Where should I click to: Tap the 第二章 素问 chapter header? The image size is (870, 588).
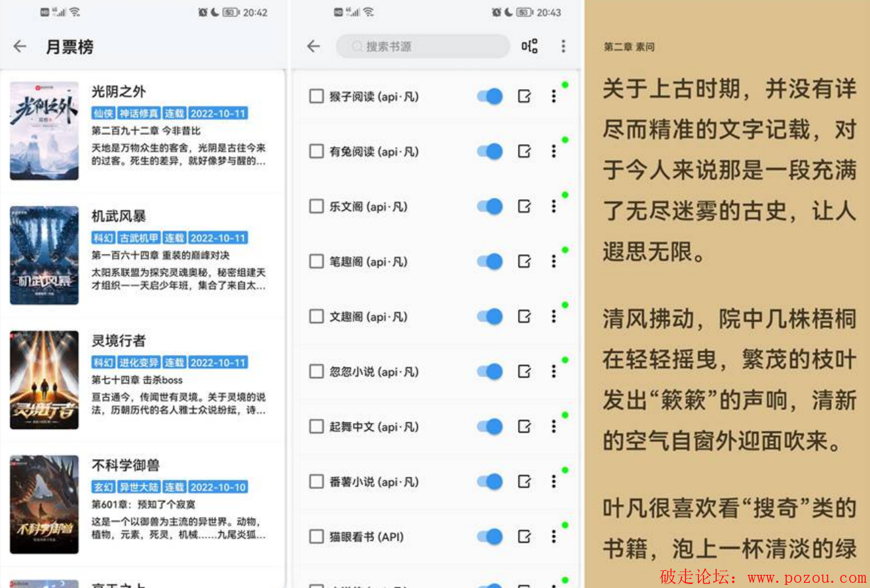tap(629, 46)
